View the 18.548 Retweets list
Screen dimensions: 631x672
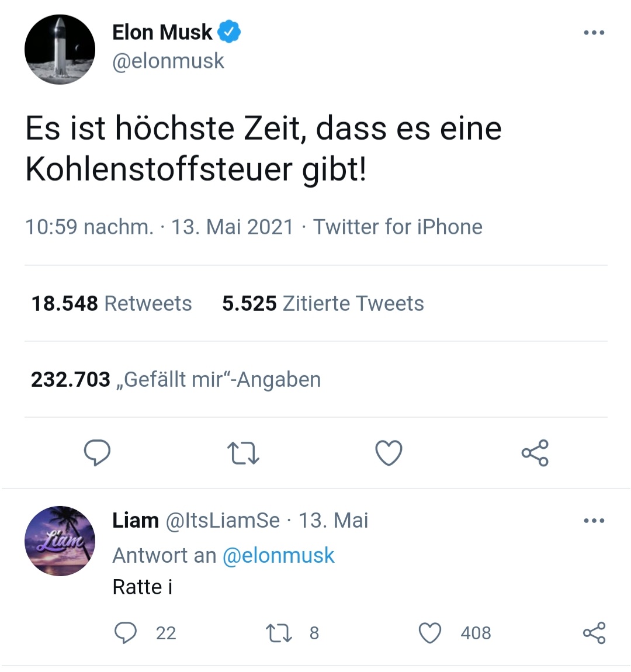[x=112, y=303]
